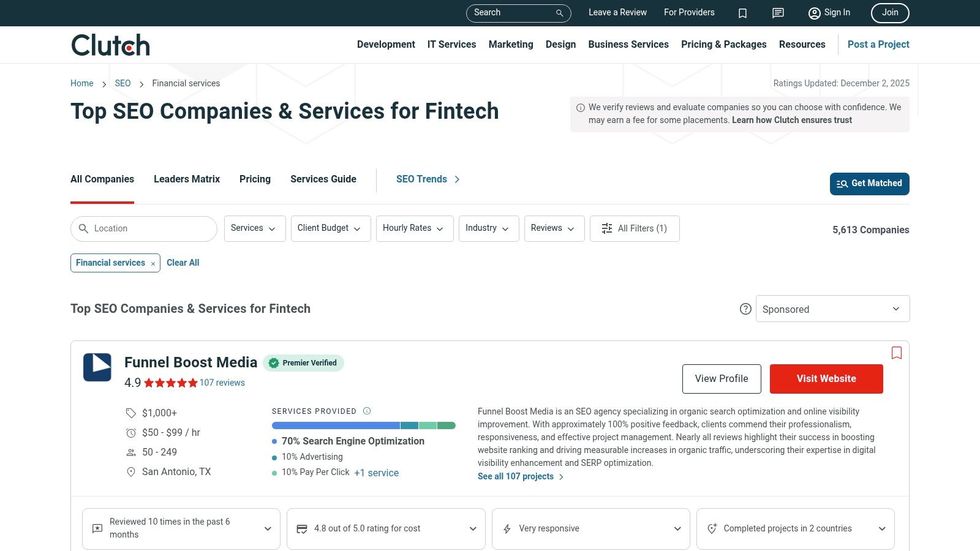The image size is (980, 551).
Task: Click the Clutch logo to go home
Action: (110, 44)
